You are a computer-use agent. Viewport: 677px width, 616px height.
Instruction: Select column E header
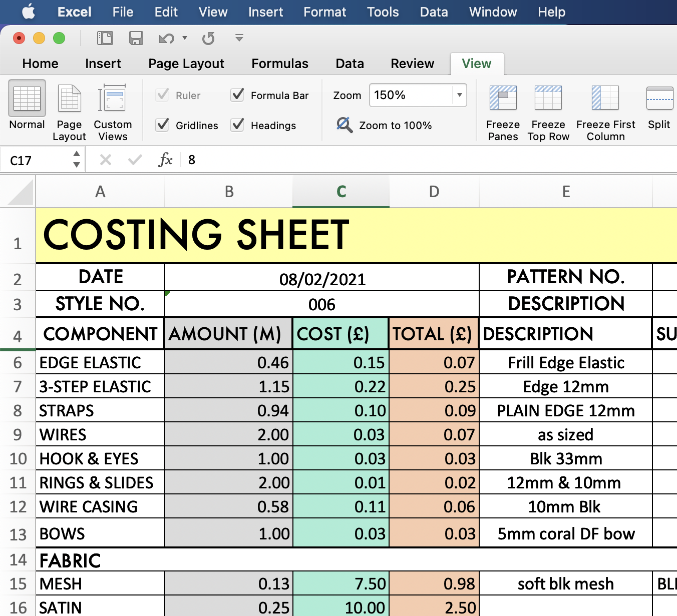click(566, 192)
